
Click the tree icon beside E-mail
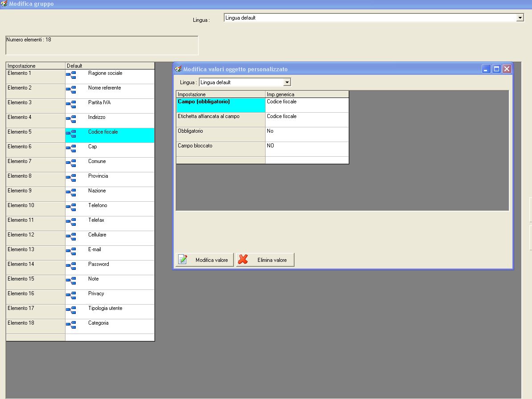[x=71, y=251]
